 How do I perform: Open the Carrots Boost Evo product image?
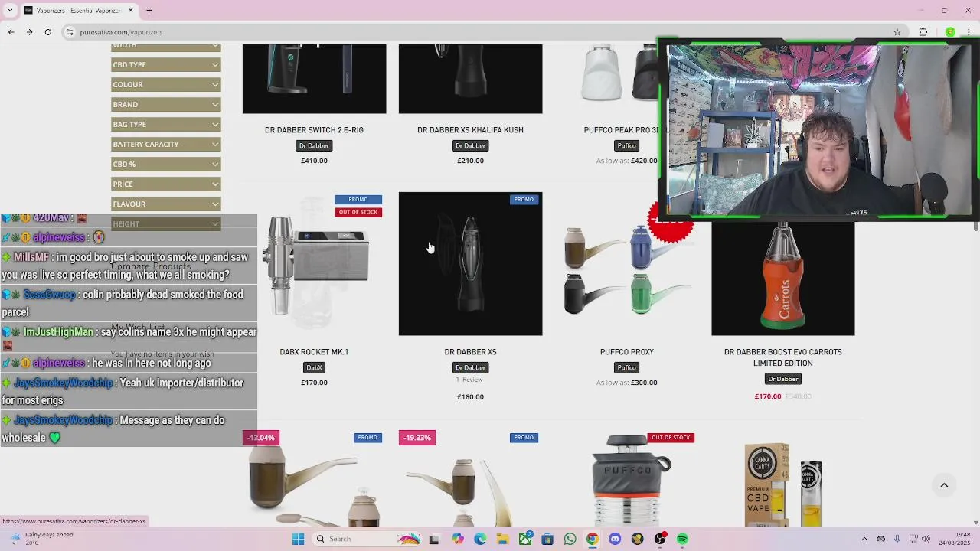coord(782,279)
